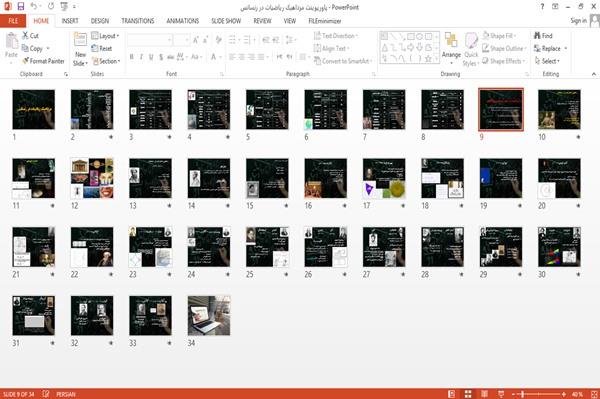
Task: Switch to the REVIEW tab
Action: (x=262, y=21)
